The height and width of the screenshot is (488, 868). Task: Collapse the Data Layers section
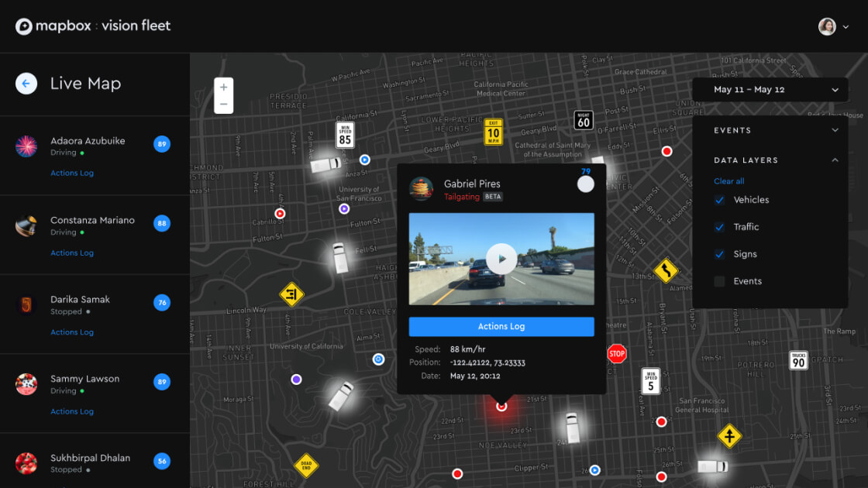(835, 160)
